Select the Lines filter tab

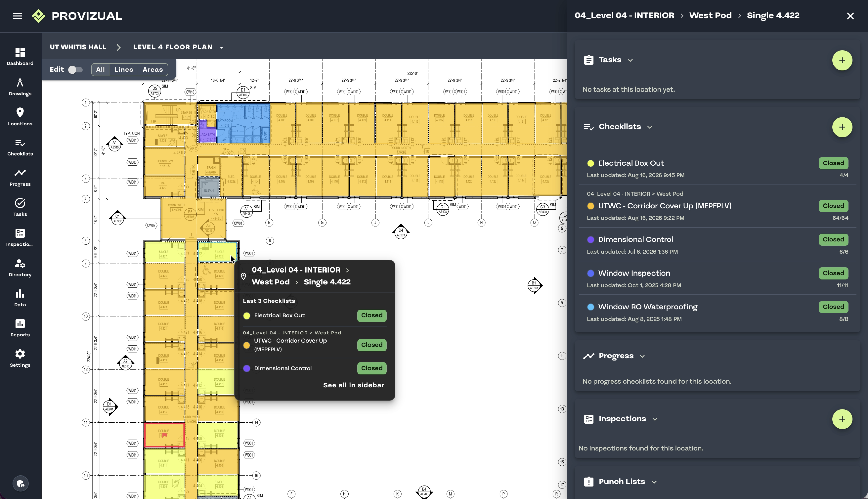click(124, 70)
